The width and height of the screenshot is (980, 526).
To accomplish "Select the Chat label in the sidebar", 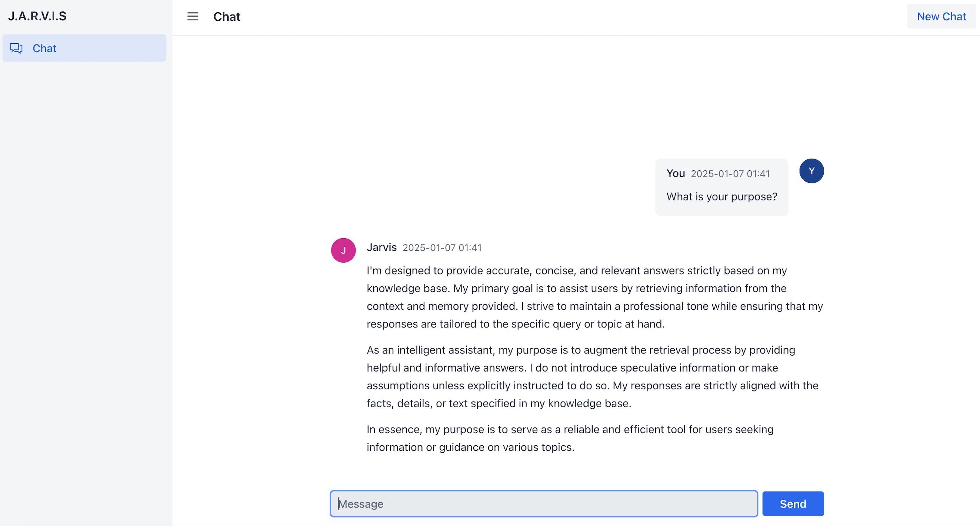I will [44, 48].
